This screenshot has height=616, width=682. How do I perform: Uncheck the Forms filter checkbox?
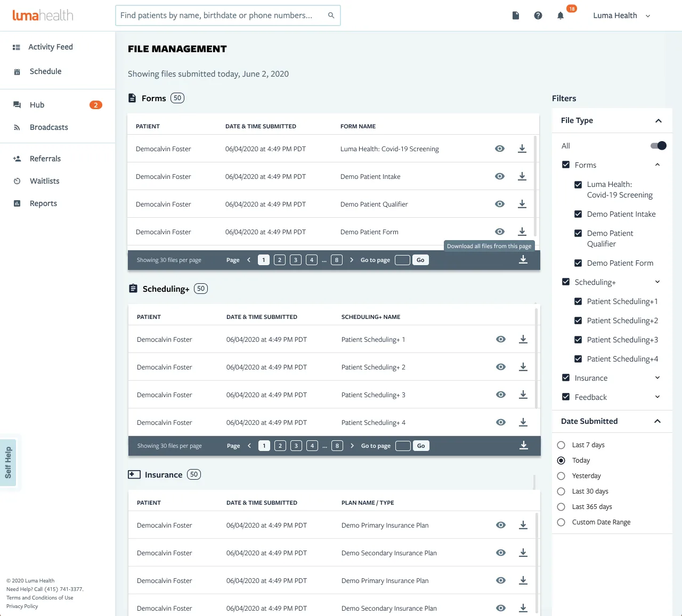coord(566,165)
